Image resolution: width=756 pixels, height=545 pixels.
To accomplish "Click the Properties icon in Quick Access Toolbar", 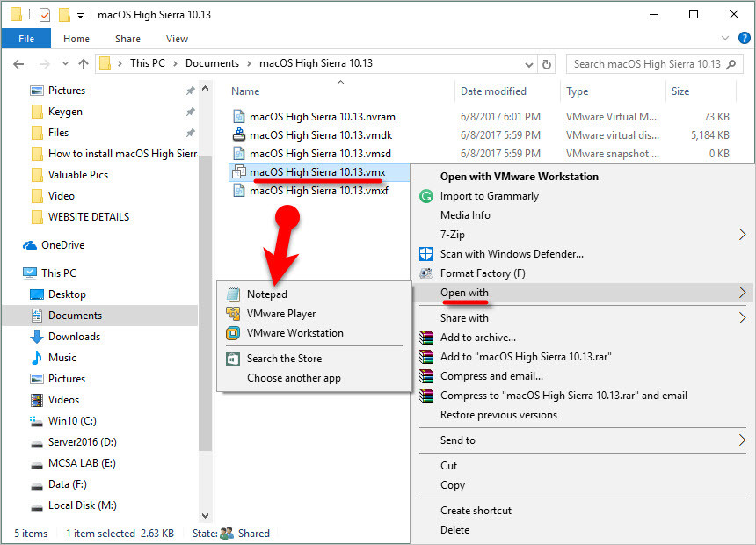I will pyautogui.click(x=44, y=15).
